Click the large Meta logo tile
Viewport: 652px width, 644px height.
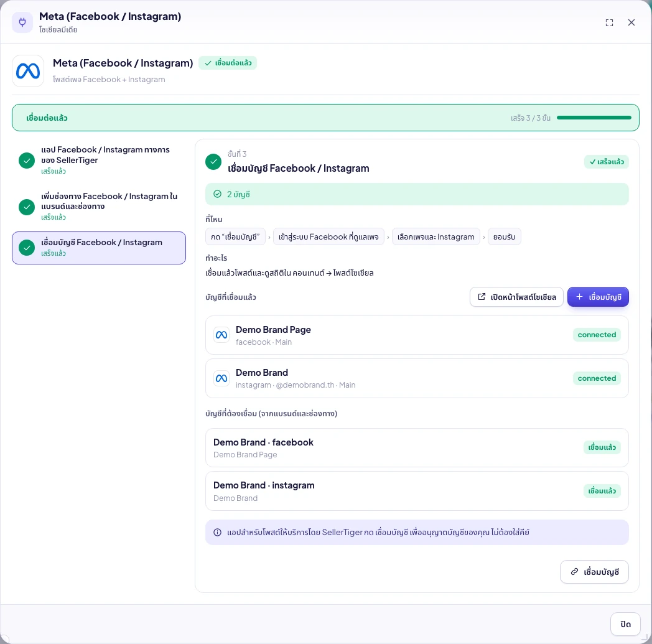point(28,71)
